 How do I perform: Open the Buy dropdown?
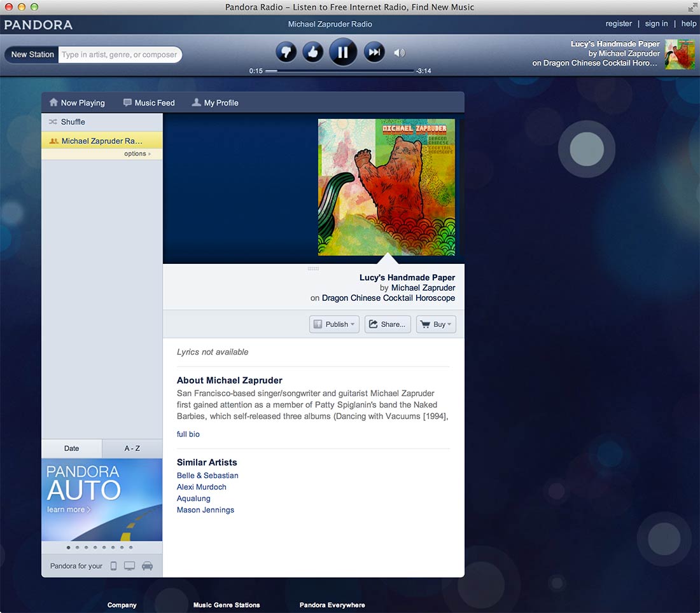click(436, 324)
